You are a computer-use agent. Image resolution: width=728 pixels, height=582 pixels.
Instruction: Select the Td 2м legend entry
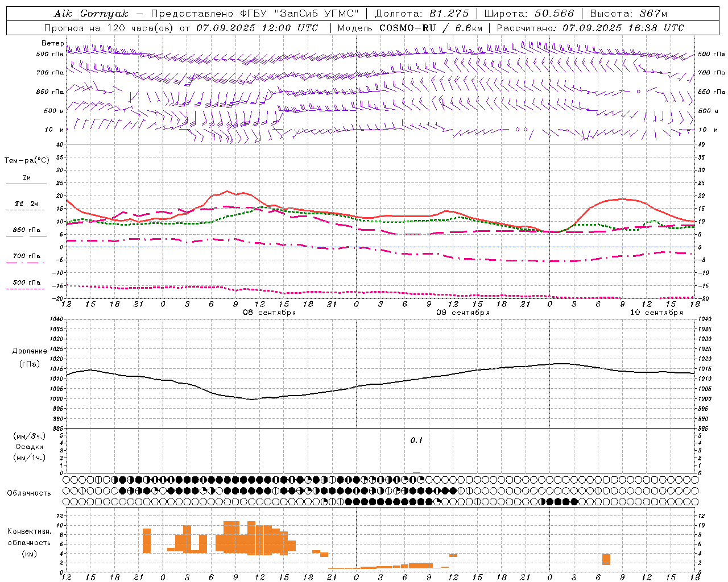(27, 203)
